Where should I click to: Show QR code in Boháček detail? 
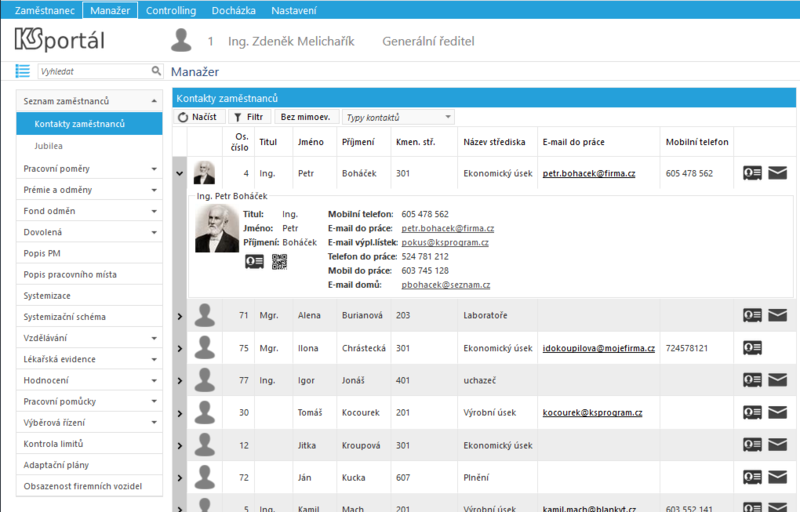[279, 262]
